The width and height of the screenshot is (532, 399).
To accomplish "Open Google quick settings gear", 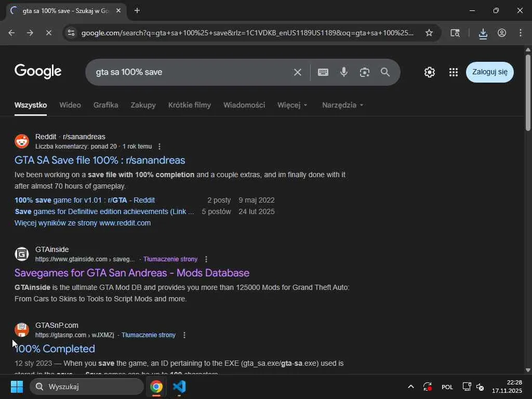I will [430, 72].
